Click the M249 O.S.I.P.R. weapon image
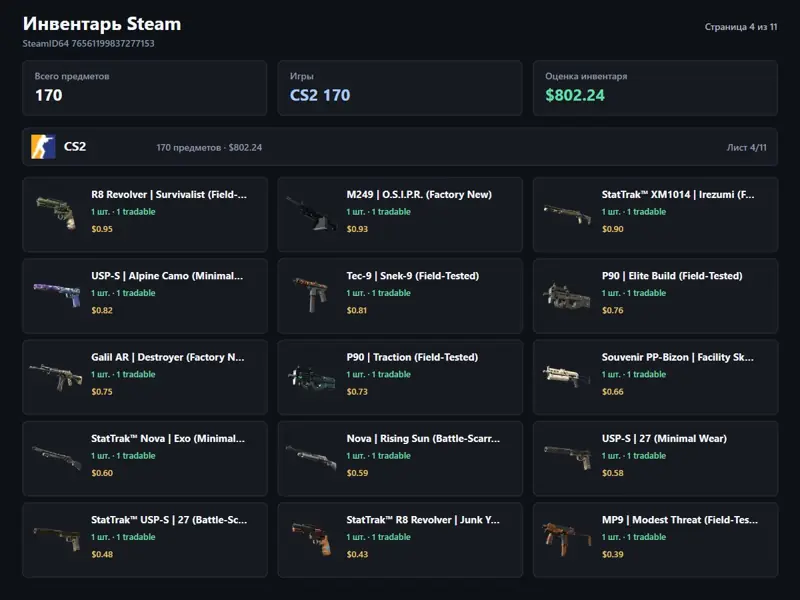This screenshot has height=600, width=800. pyautogui.click(x=311, y=214)
